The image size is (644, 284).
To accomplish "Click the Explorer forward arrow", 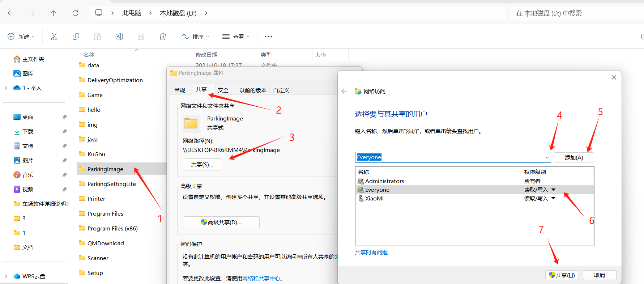I will point(32,13).
